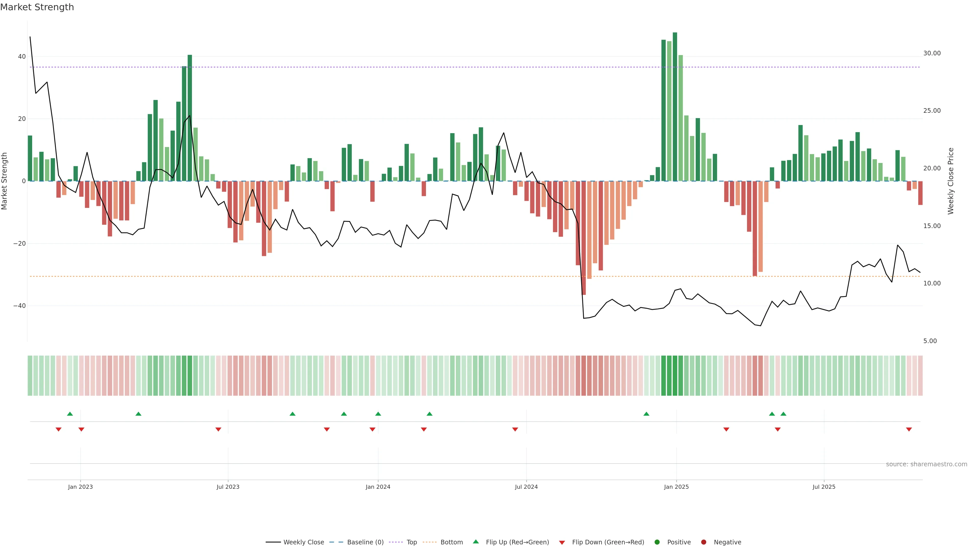Click the dark red Negative circle legend icon

703,542
